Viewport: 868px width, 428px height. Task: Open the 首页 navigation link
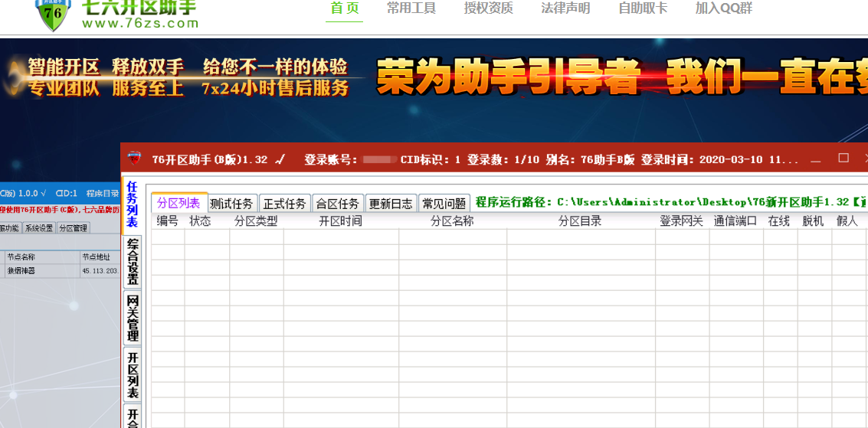pyautogui.click(x=344, y=8)
